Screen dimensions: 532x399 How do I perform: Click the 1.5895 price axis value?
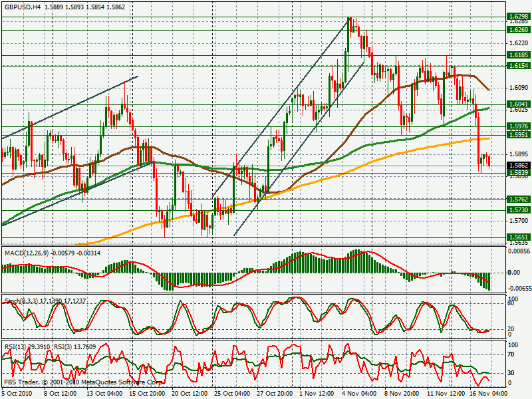point(519,154)
